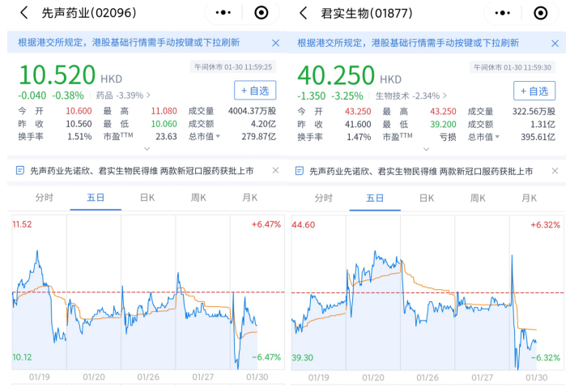Select 五日 tab on 君实生物 chart
570x392 pixels.
(x=375, y=198)
